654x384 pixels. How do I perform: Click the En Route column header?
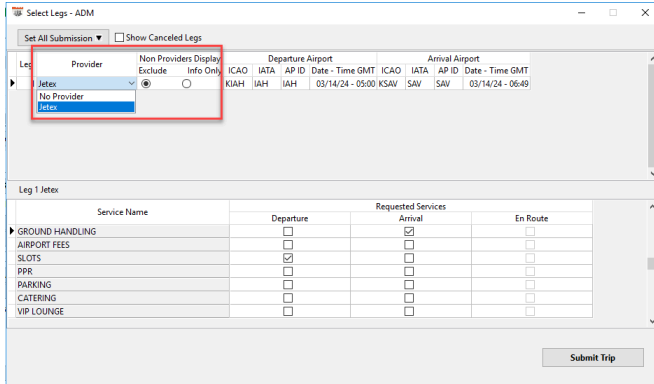click(532, 218)
